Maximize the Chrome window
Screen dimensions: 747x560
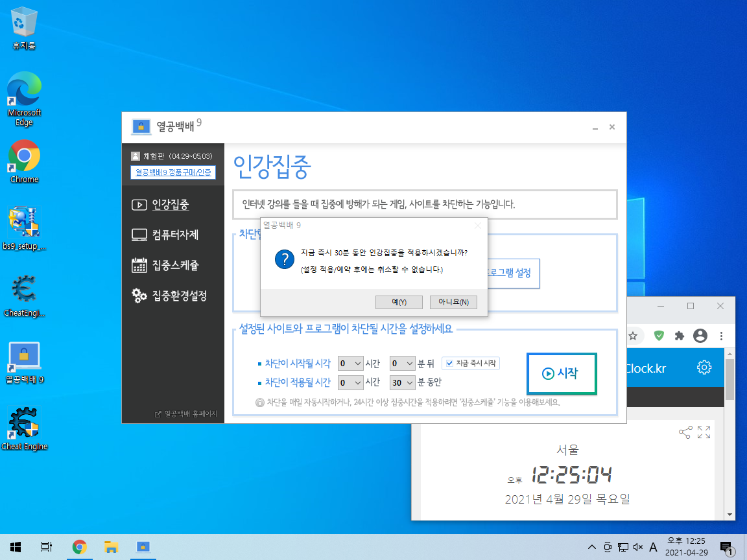pyautogui.click(x=691, y=306)
